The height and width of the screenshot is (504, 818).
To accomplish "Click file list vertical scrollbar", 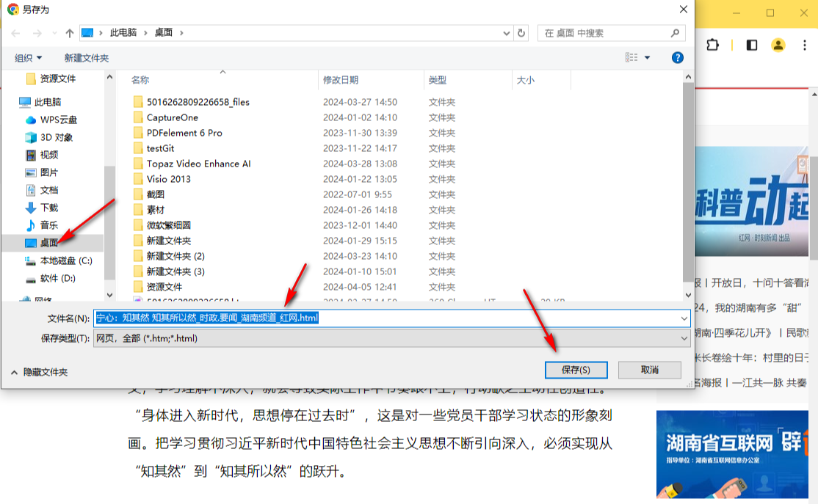I will click(x=688, y=183).
